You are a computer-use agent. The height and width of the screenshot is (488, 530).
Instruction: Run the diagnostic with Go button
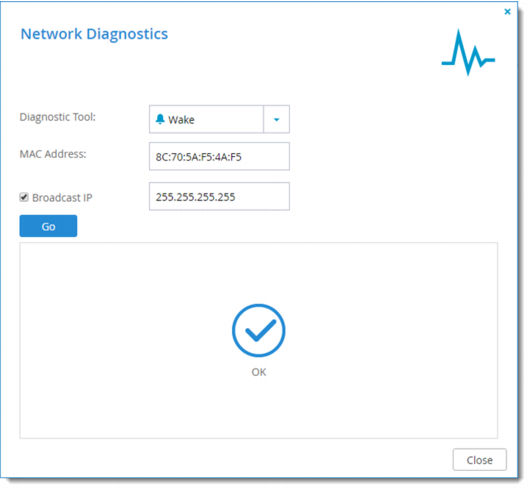48,226
